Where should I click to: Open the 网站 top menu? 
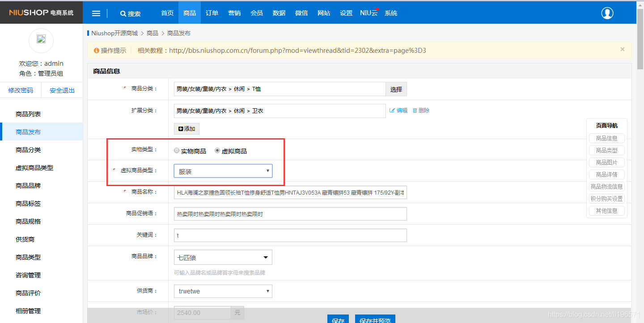point(324,13)
